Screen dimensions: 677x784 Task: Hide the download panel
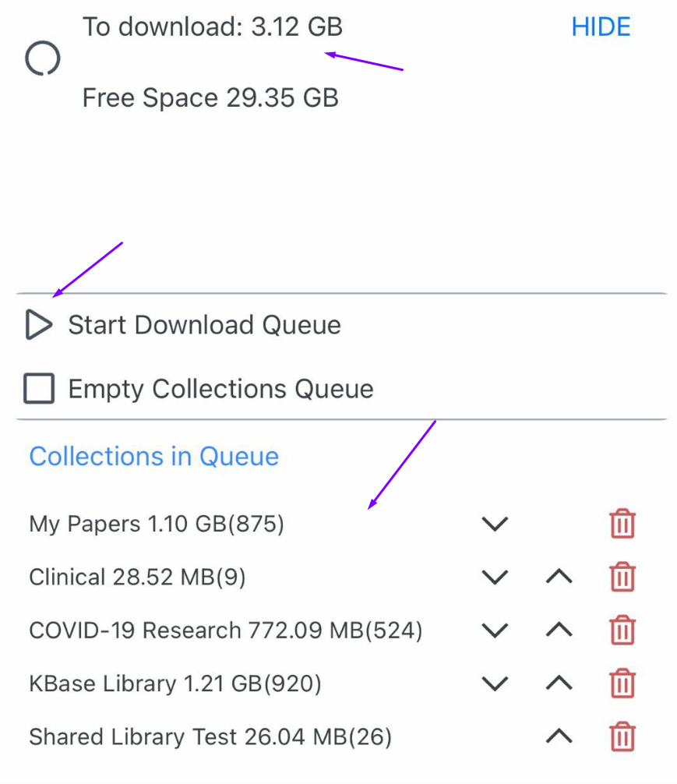click(x=601, y=27)
